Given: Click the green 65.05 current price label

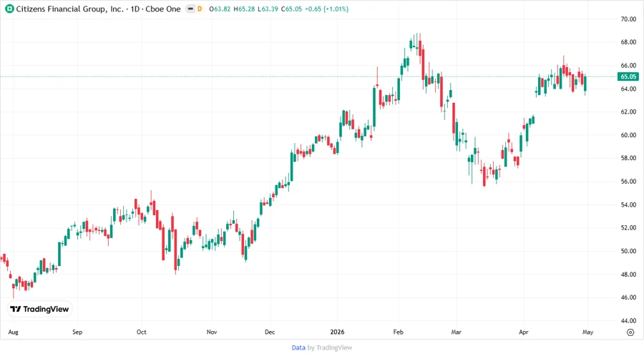Looking at the screenshot, I should pyautogui.click(x=628, y=76).
